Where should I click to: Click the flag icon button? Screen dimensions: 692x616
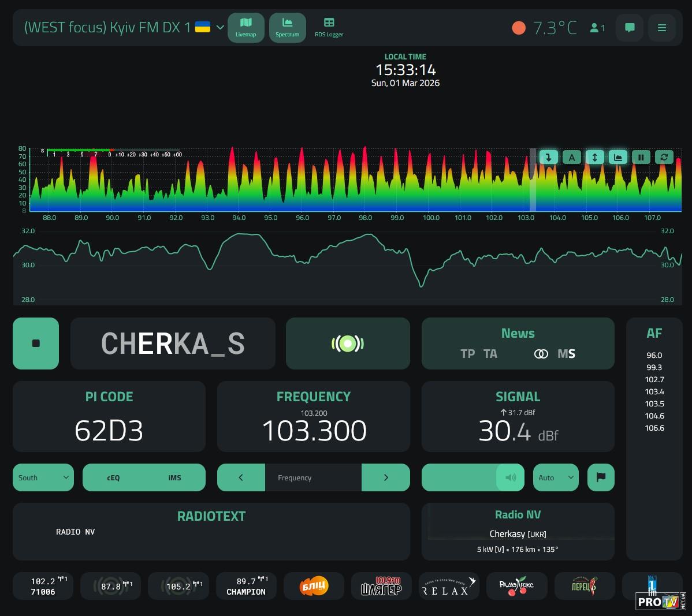601,477
